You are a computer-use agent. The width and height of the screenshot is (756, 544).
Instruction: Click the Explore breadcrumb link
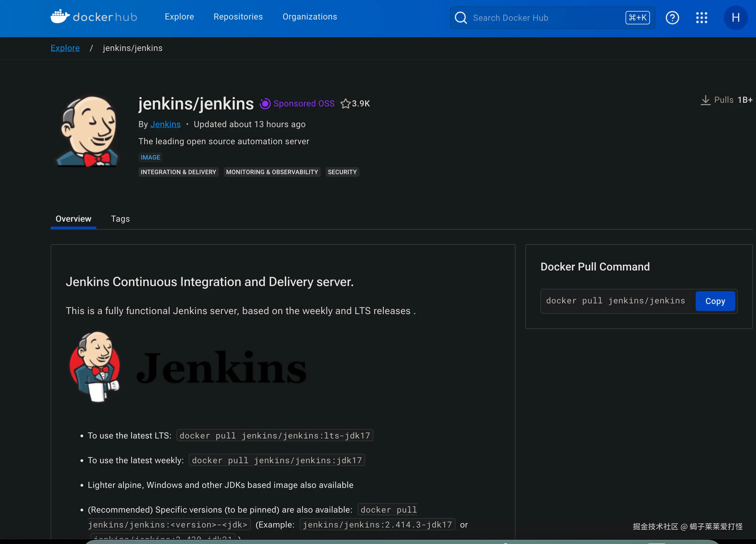[65, 48]
